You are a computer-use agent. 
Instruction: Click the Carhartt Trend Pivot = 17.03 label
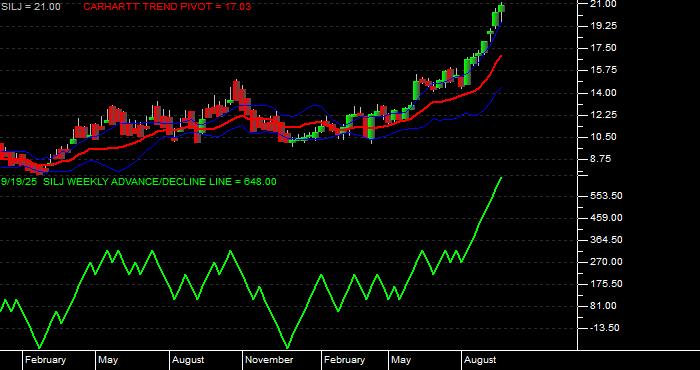(167, 7)
